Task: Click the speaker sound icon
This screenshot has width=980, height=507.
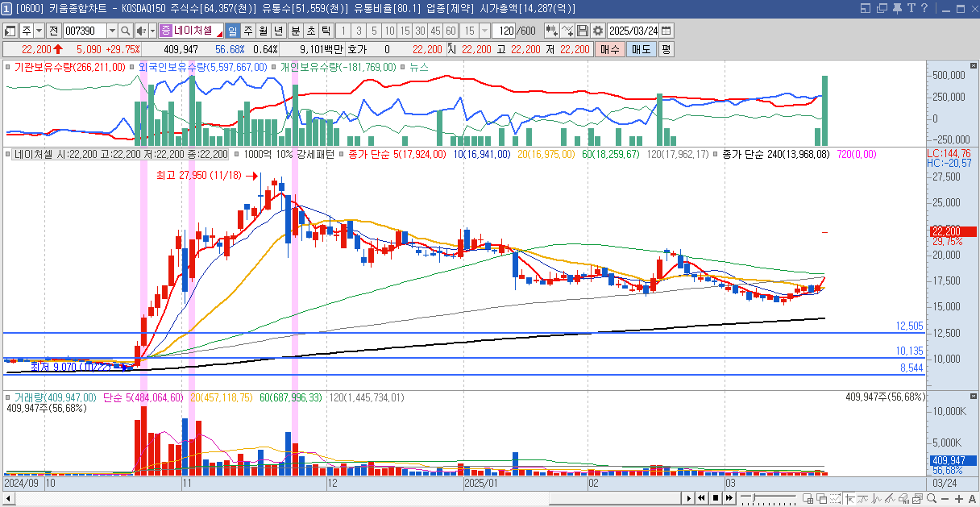Action: pos(141,31)
